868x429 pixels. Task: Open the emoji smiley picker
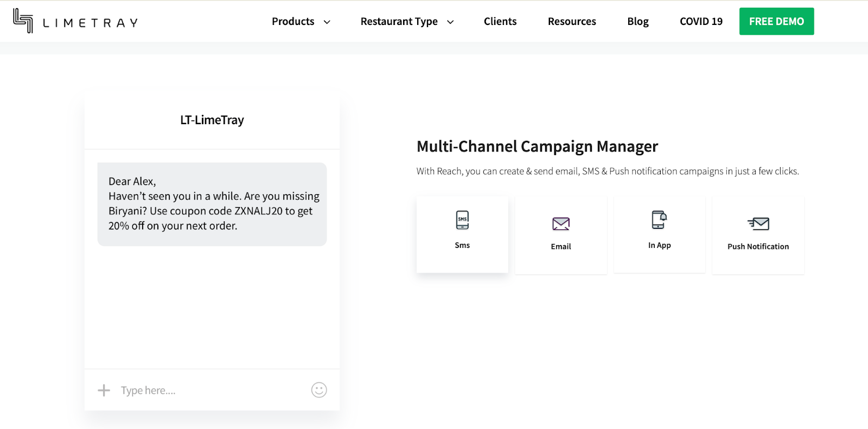[319, 390]
